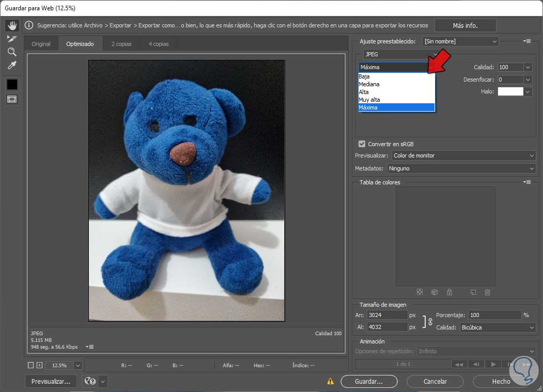Open the JPEG file format dropdown
543x392 pixels.
coord(401,54)
